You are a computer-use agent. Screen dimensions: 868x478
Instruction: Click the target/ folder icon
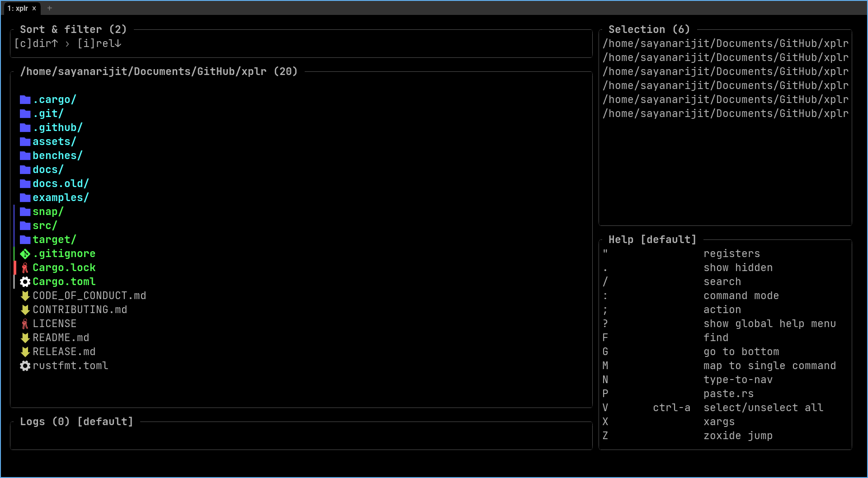point(25,240)
